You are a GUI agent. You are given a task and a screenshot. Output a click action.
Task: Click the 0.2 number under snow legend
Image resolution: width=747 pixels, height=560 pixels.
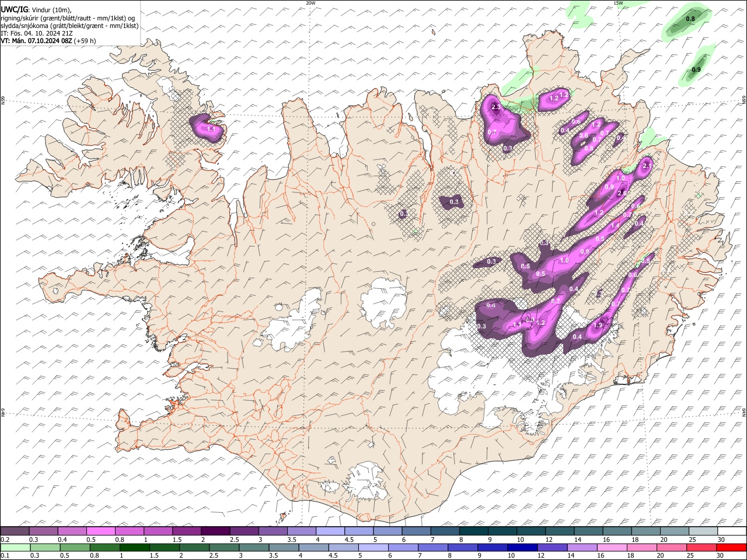point(5,540)
